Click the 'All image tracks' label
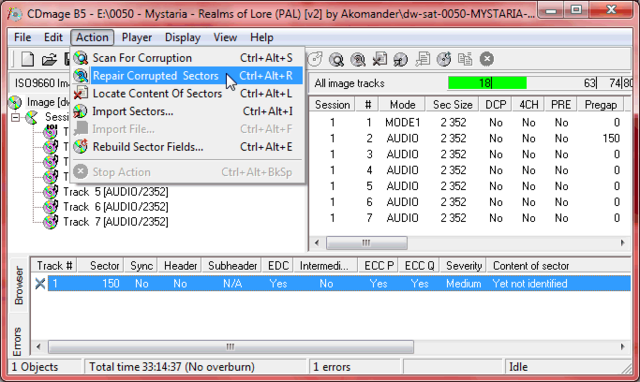The image size is (640, 382). (x=349, y=83)
